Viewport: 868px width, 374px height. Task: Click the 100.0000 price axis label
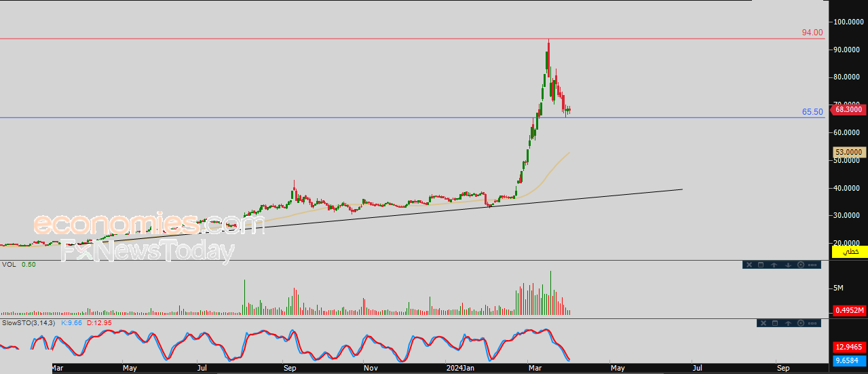[848, 22]
